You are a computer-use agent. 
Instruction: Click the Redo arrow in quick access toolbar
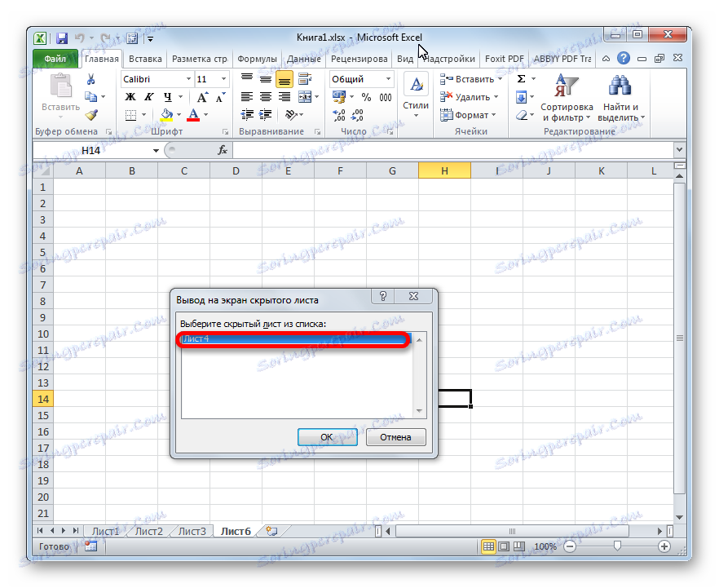point(105,38)
